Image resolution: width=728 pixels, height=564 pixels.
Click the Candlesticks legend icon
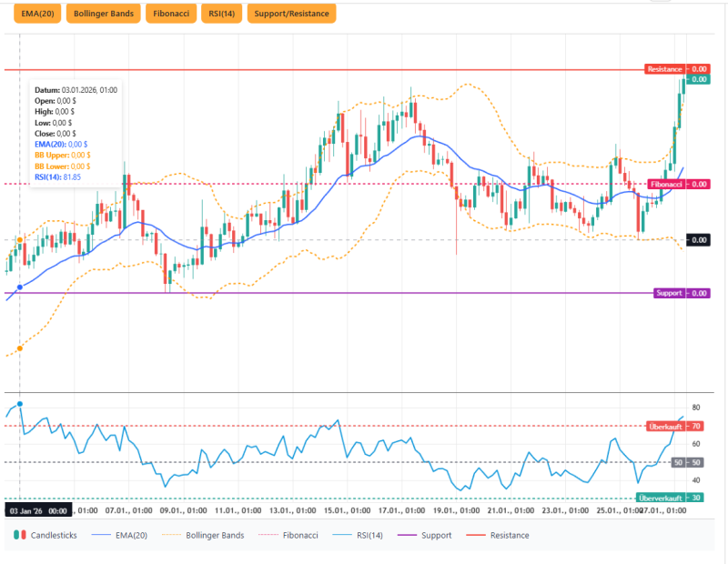[19, 535]
